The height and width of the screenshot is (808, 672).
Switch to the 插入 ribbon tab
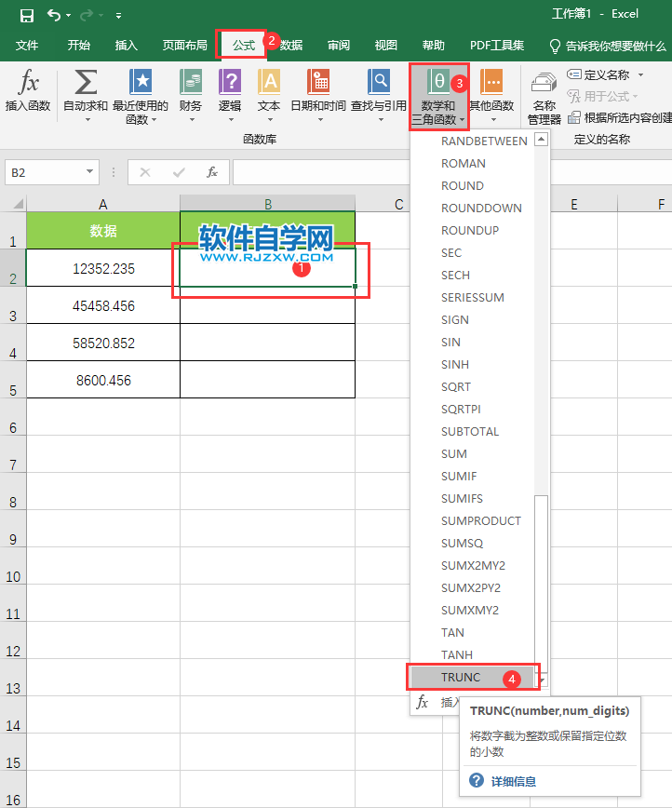pyautogui.click(x=127, y=46)
